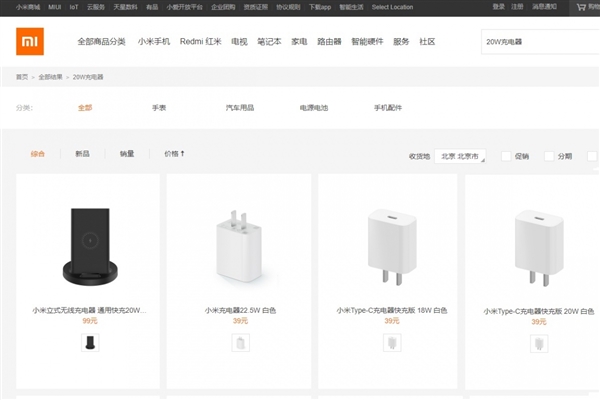Open 消息通知 notifications link

[x=545, y=7]
